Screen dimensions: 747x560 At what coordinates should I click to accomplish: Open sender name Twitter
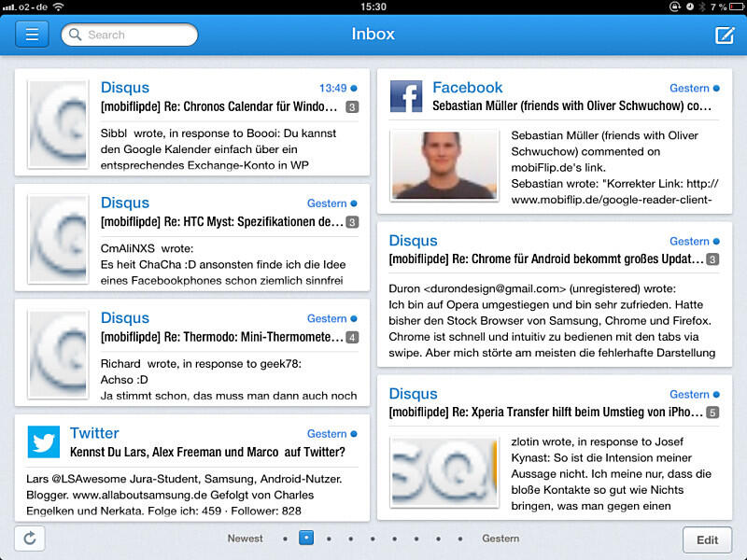click(94, 433)
